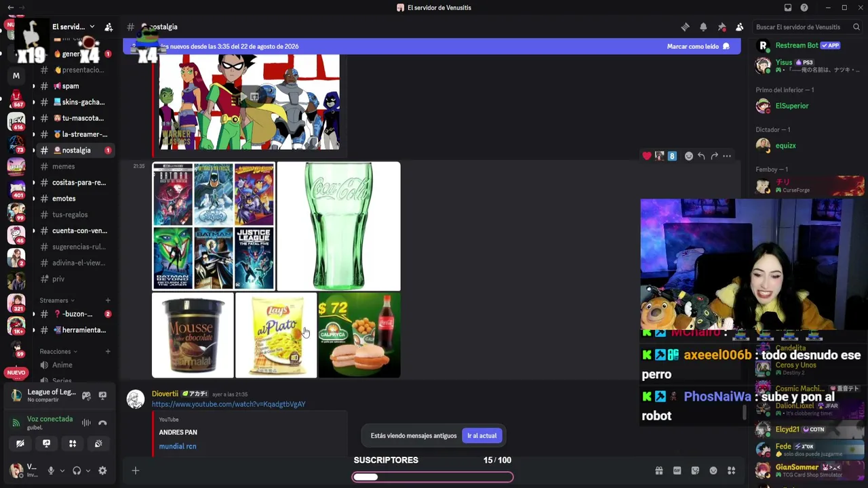This screenshot has height=488, width=868.
Task: Toggle the member list panel
Action: tap(739, 27)
